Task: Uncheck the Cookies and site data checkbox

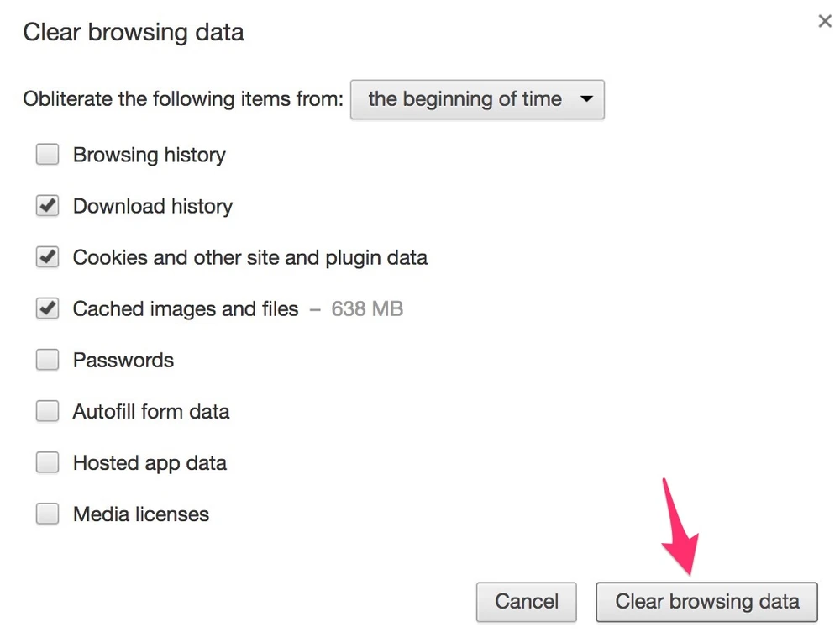Action: [x=48, y=257]
